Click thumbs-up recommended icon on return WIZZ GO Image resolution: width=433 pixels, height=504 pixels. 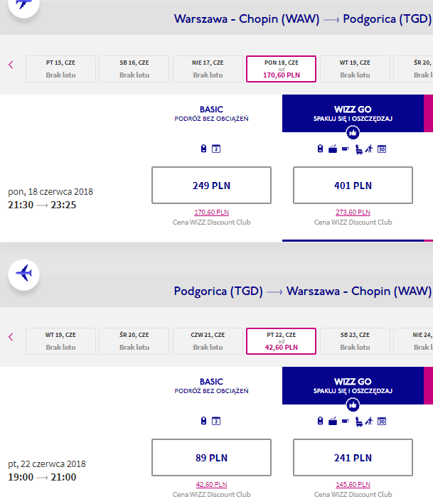[x=353, y=404]
